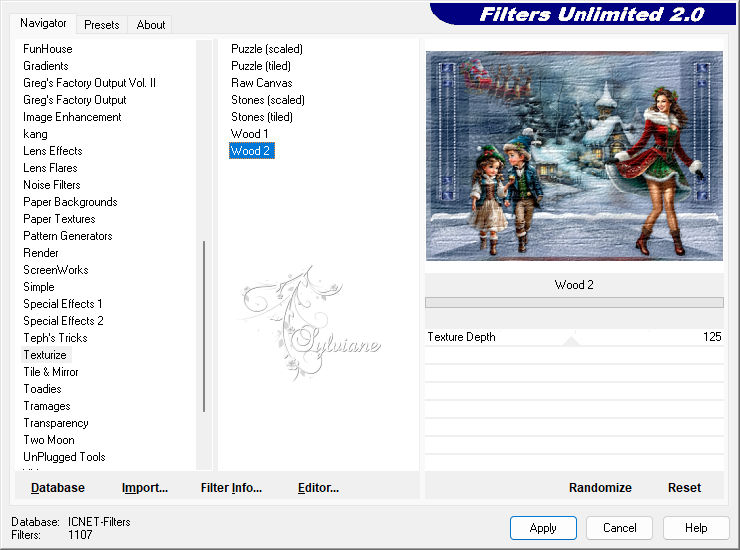740x550 pixels.
Task: Choose Greg's Factory Output Vol. II
Action: pyautogui.click(x=89, y=83)
